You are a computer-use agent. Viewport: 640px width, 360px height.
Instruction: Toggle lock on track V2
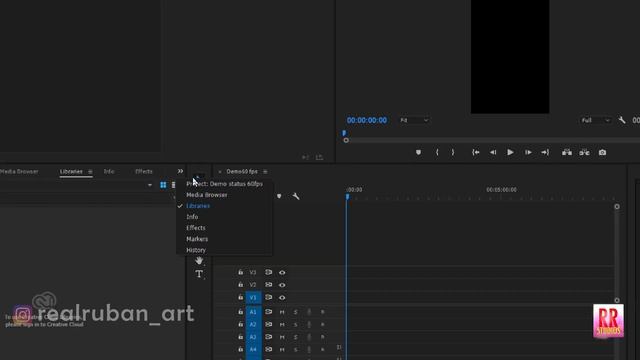click(x=240, y=284)
